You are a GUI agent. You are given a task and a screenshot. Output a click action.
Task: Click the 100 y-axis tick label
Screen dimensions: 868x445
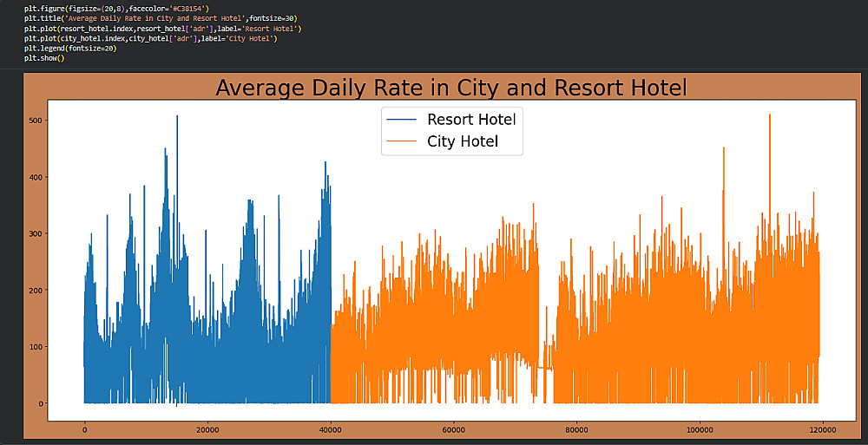coord(37,346)
